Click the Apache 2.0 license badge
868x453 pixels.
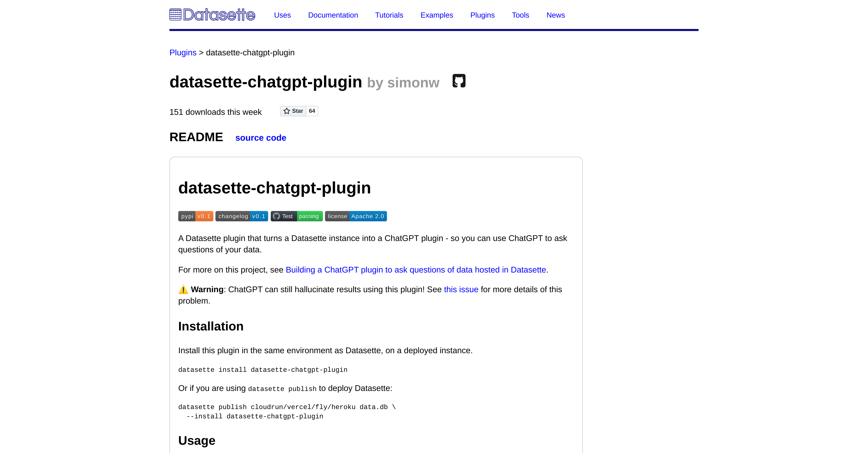(x=355, y=216)
